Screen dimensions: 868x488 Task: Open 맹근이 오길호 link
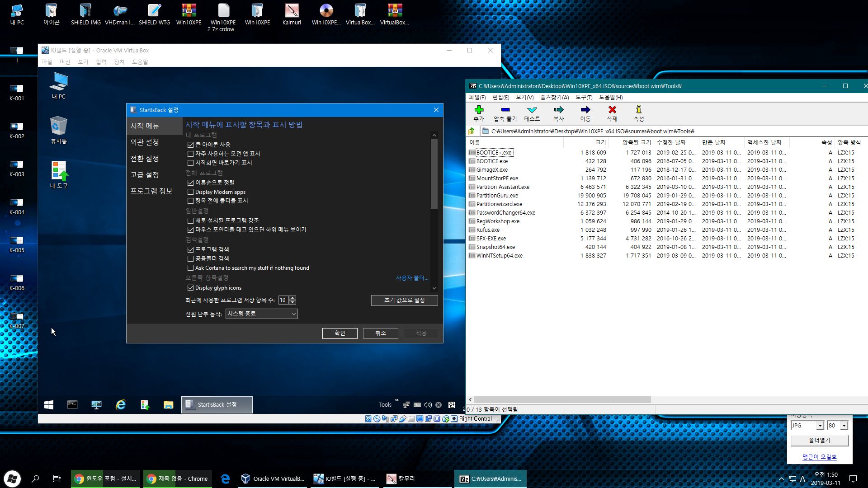coord(820,457)
